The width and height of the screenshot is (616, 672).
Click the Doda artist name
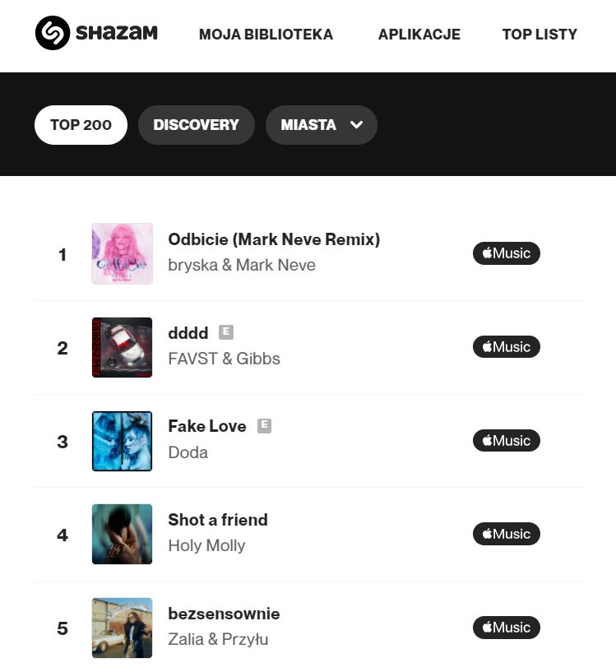click(x=188, y=452)
